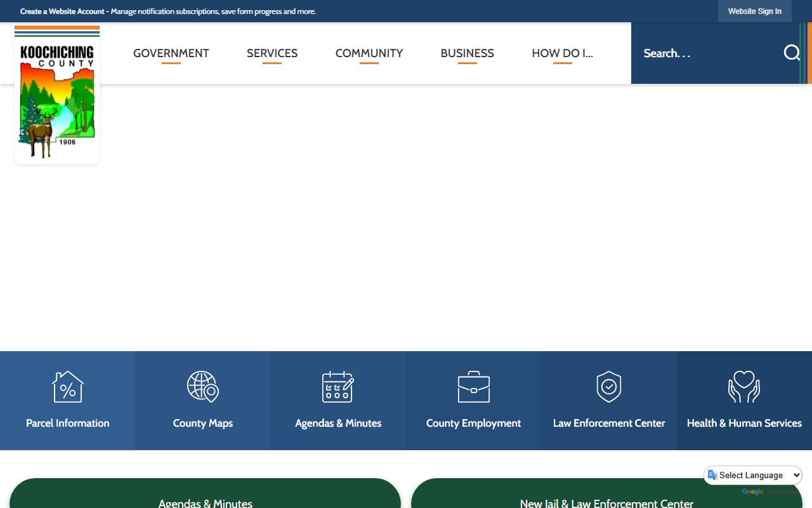Open the Business menu
Image resolution: width=812 pixels, height=508 pixels.
468,53
